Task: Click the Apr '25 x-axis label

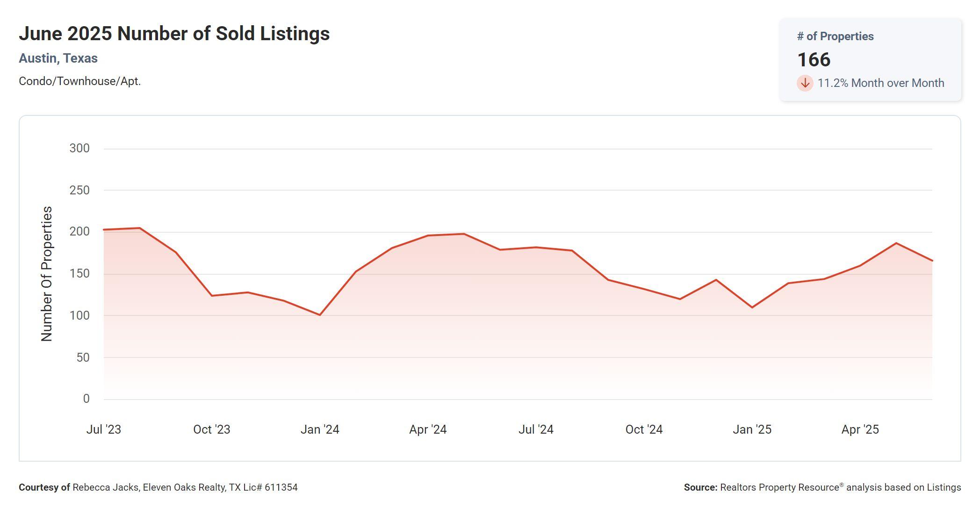Action: coord(860,429)
